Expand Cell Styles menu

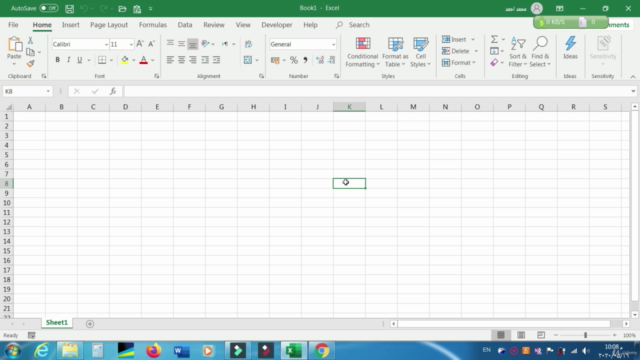[x=420, y=52]
